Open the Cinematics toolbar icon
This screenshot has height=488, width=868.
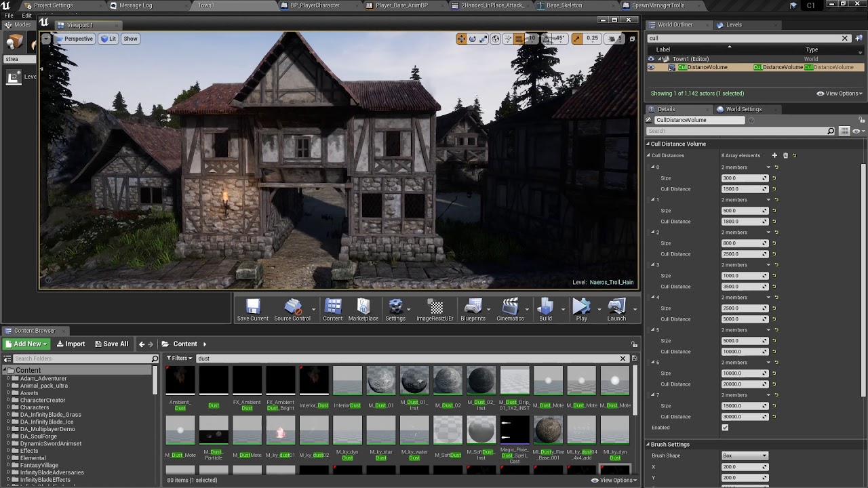tap(510, 308)
